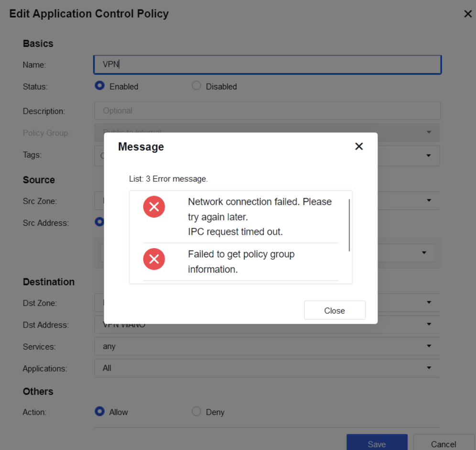Open the Services dropdown showing any
The height and width of the screenshot is (450, 476).
[429, 346]
